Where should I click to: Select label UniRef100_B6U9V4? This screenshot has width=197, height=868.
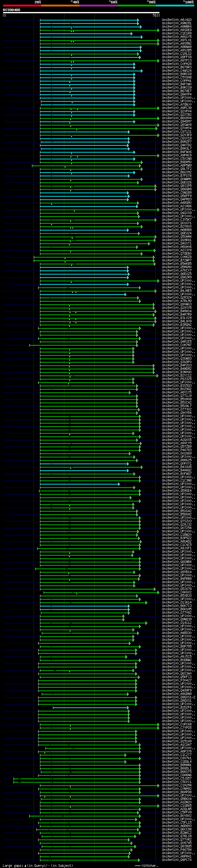(x=177, y=118)
